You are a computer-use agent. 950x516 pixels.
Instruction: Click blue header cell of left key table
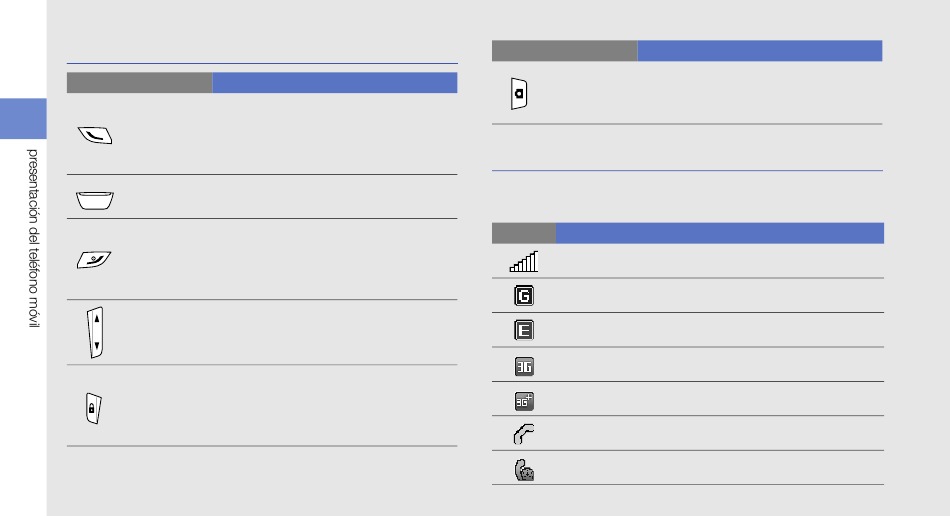tap(334, 82)
